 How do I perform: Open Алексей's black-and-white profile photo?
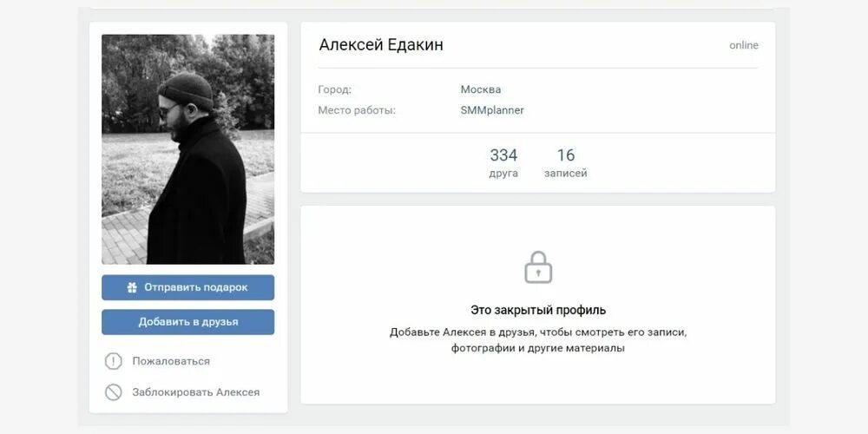click(187, 149)
